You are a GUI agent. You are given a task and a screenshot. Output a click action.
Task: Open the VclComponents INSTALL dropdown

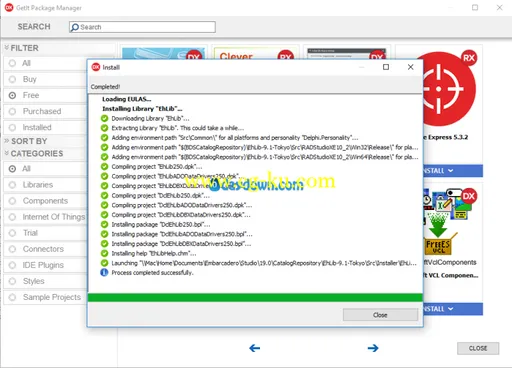point(450,309)
